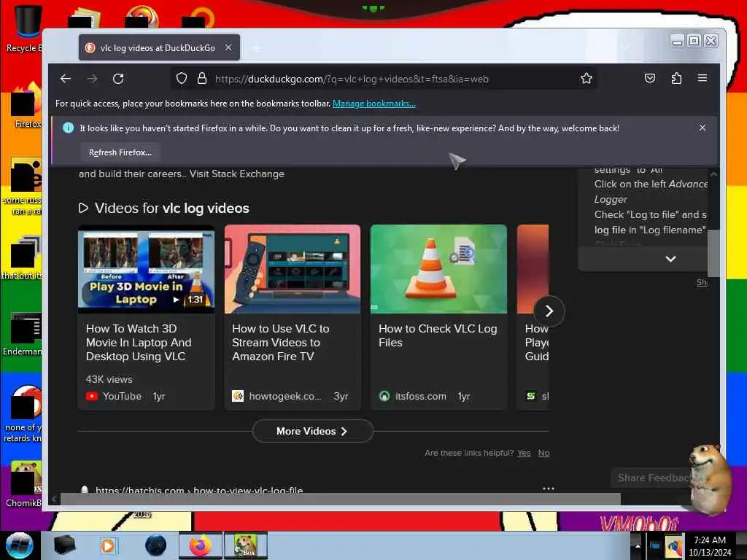Open 3D Movie in Laptop video thumbnail
The height and width of the screenshot is (560, 747).
tap(146, 269)
